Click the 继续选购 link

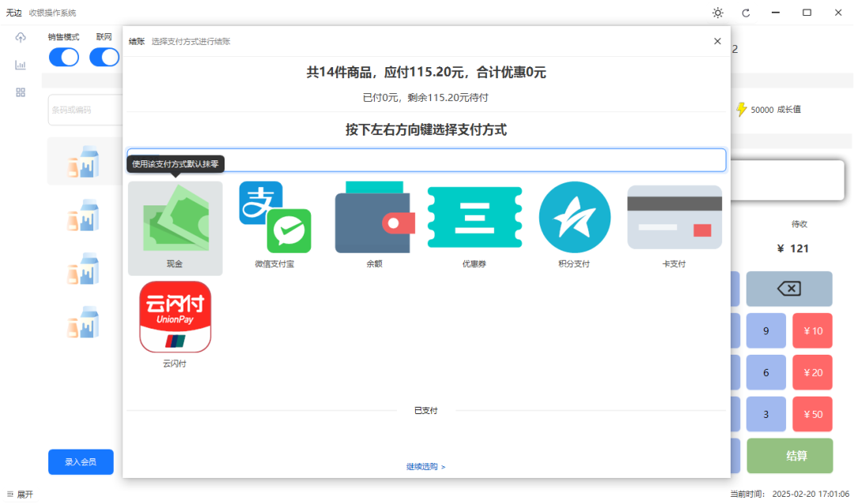point(426,466)
